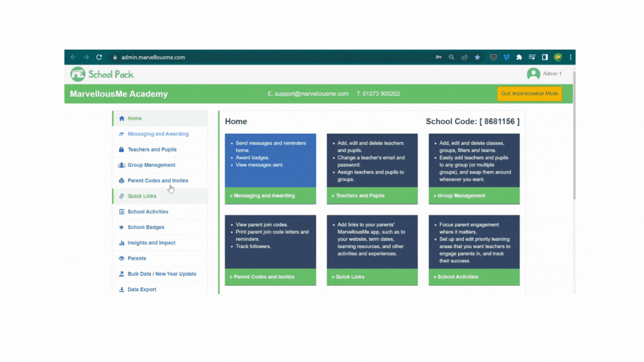The image size is (644, 362).
Task: Open the Data Export download icon
Action: [x=121, y=290]
